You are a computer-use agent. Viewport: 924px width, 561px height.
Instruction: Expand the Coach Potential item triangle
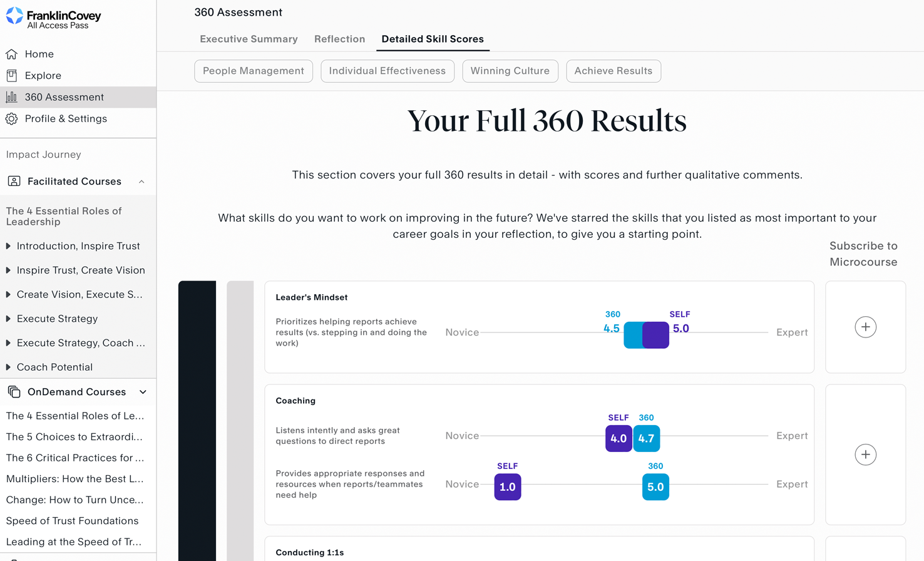pyautogui.click(x=8, y=368)
